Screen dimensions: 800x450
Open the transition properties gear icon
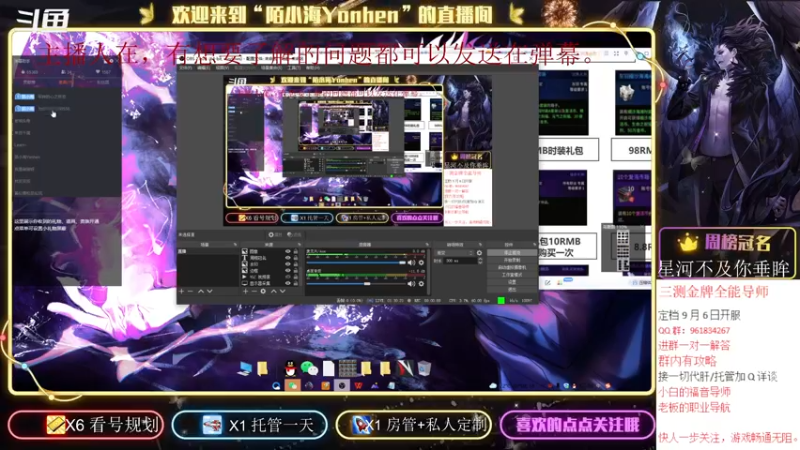click(x=479, y=253)
